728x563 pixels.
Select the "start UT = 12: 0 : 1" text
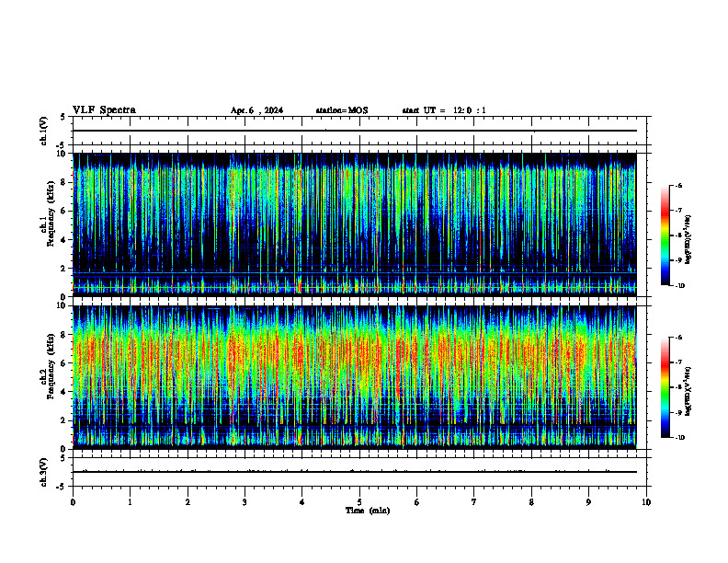tap(444, 110)
